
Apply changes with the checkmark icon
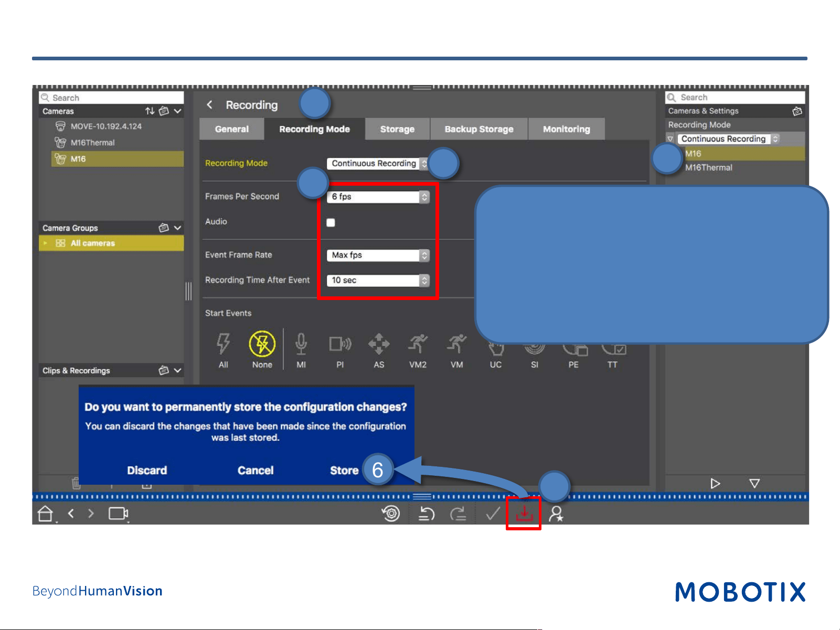click(493, 514)
